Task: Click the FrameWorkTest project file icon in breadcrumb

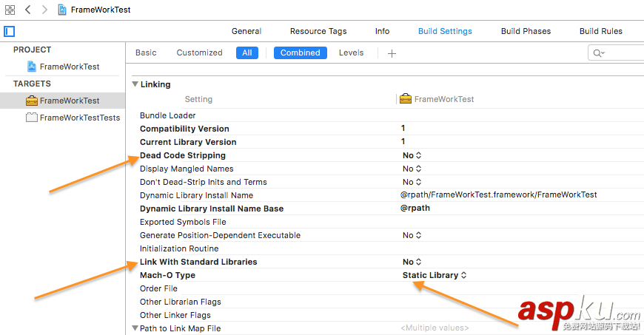Action: click(x=62, y=10)
